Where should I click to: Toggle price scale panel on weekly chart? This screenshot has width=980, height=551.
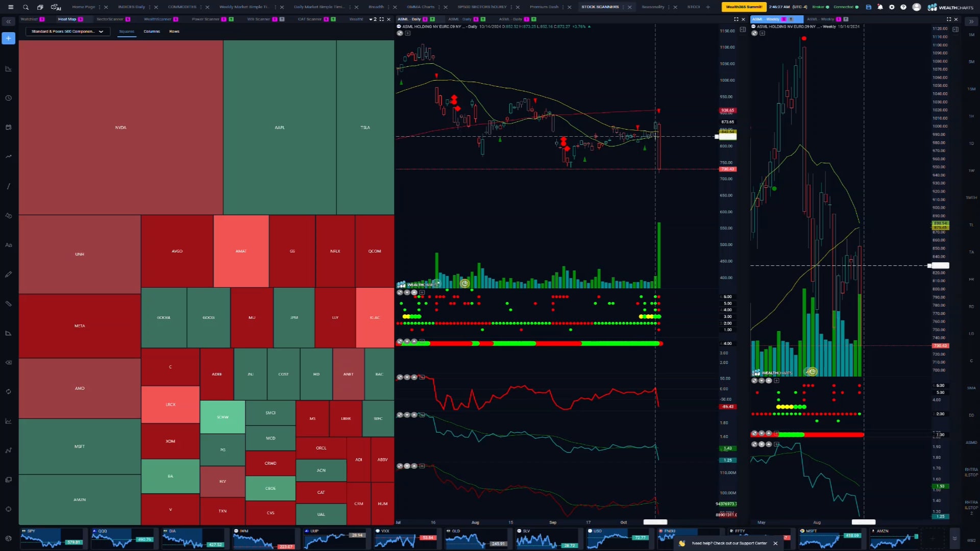click(x=955, y=30)
